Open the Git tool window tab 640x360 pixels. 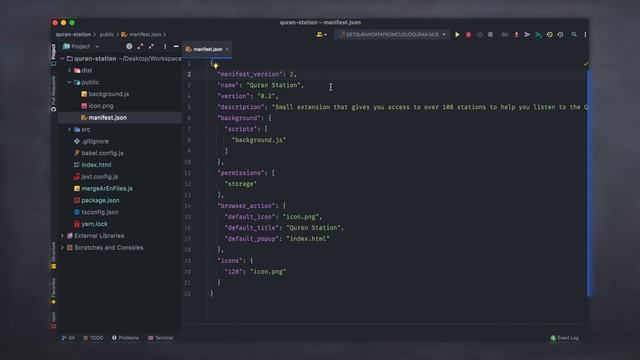(x=68, y=338)
